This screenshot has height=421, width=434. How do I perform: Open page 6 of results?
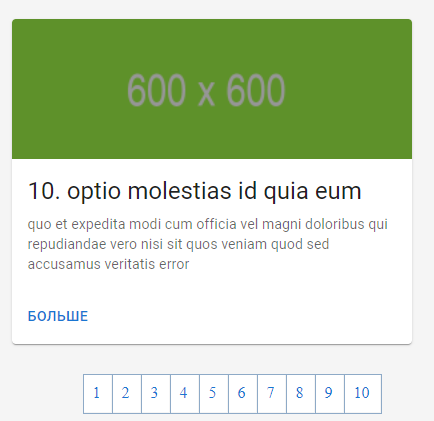pyautogui.click(x=243, y=394)
